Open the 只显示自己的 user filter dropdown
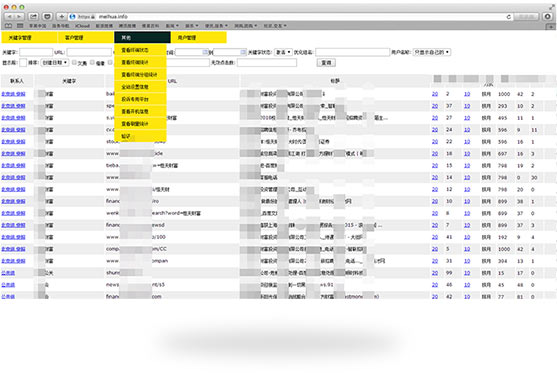Screen dimensions: 557x373 coord(432,52)
